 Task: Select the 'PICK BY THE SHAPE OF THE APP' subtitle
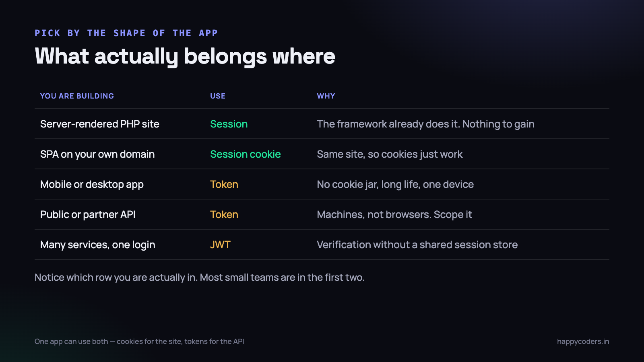click(x=126, y=33)
